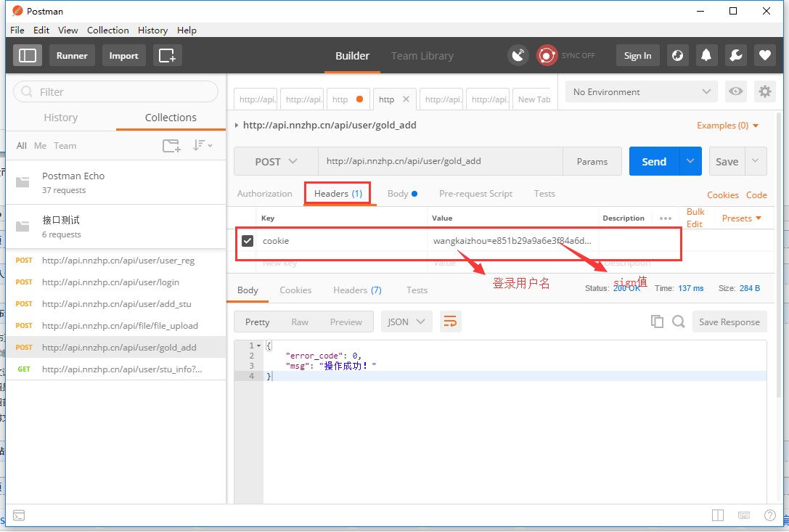Screen dimensions: 789x532
Task: Click the heart icon
Action: click(x=765, y=55)
